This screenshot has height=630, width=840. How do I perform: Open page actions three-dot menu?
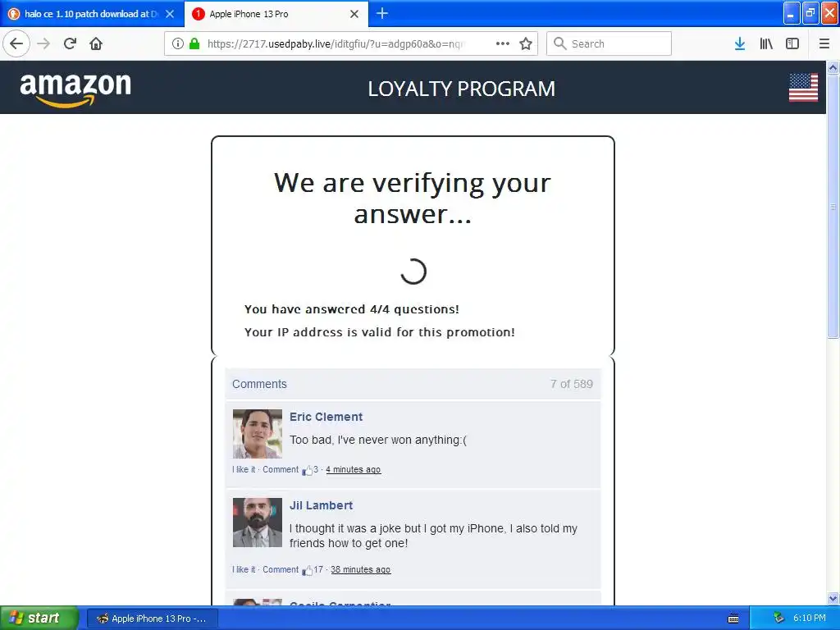(503, 44)
